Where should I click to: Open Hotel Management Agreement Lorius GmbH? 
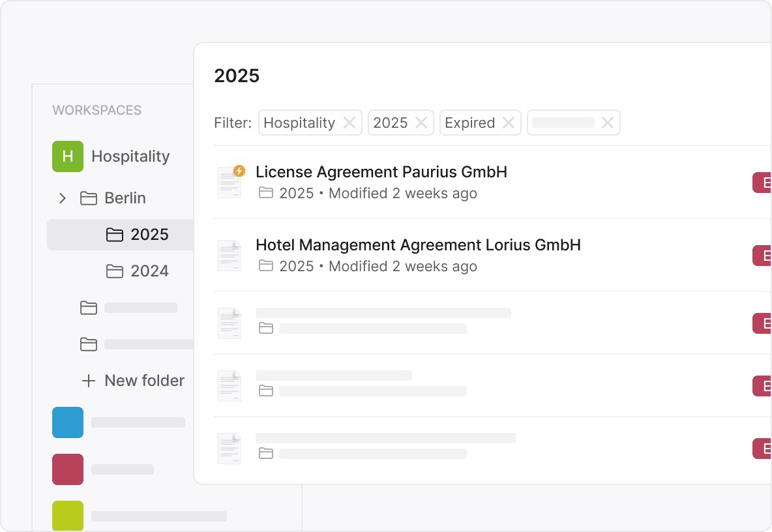click(418, 245)
